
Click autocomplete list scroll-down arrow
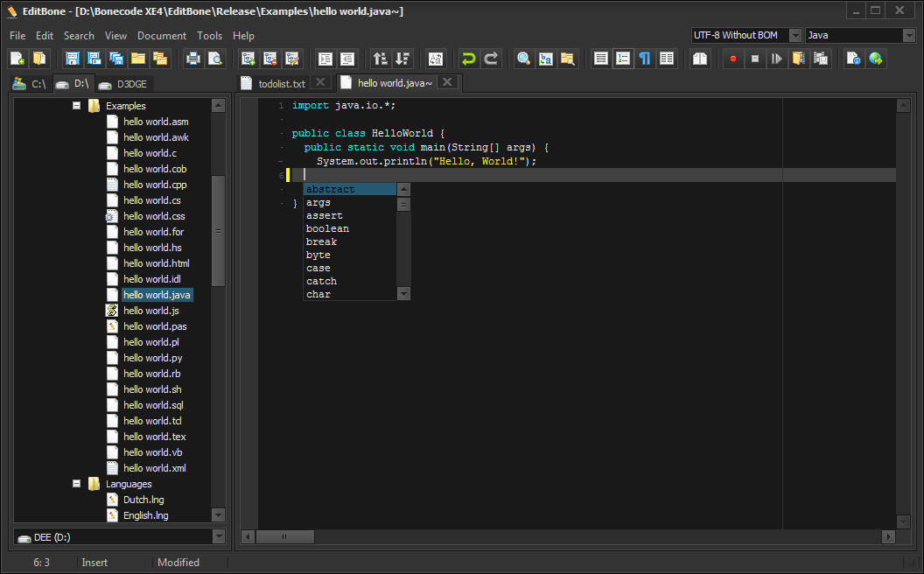[x=403, y=293]
